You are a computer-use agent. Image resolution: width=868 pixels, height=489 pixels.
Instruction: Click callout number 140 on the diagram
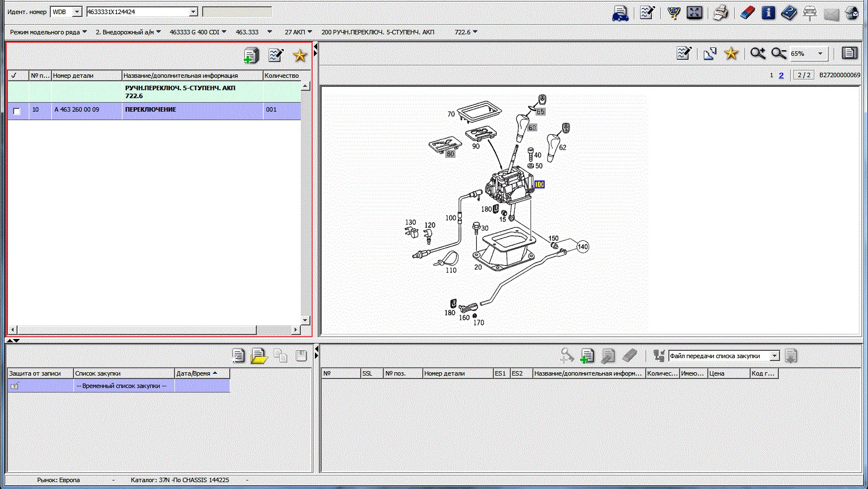point(582,246)
